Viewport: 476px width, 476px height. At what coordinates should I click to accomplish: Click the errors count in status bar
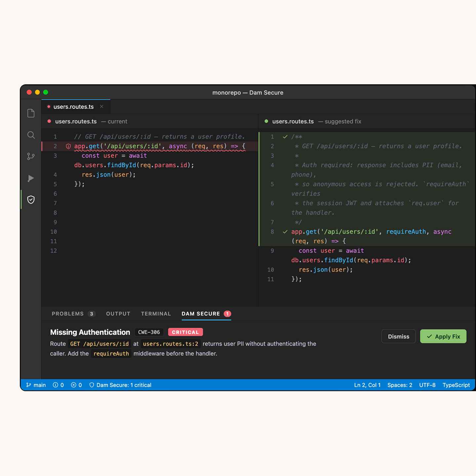pos(76,385)
